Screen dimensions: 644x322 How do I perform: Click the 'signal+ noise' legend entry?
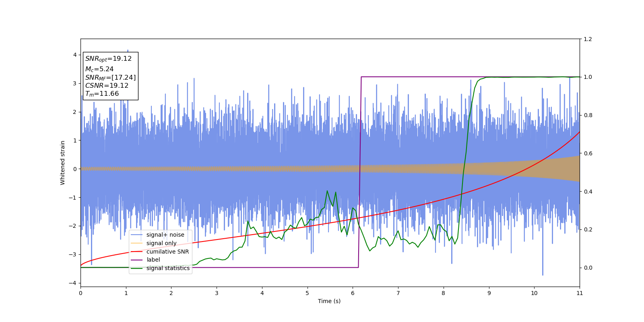tap(165, 235)
